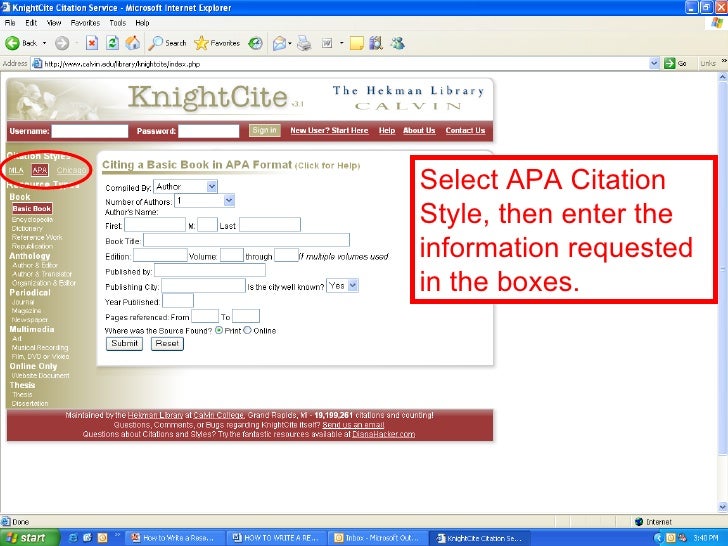Click the Reset button
The width and height of the screenshot is (728, 546).
[167, 344]
